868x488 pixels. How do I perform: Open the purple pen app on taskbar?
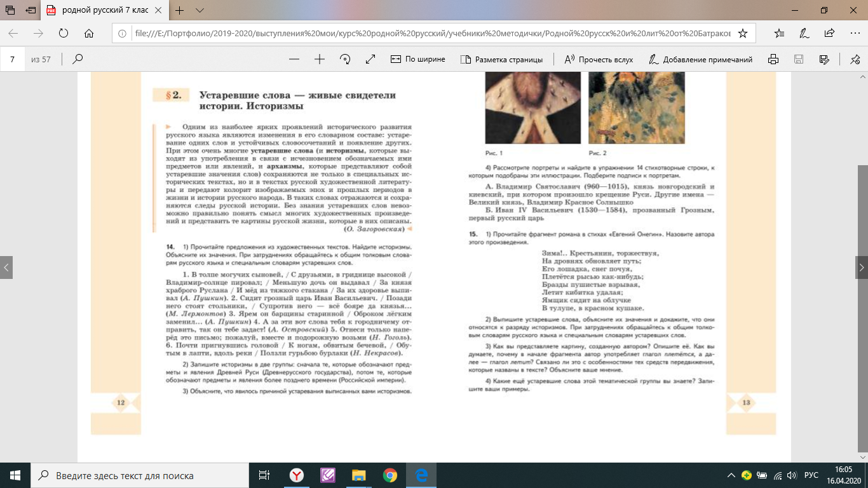click(x=328, y=475)
